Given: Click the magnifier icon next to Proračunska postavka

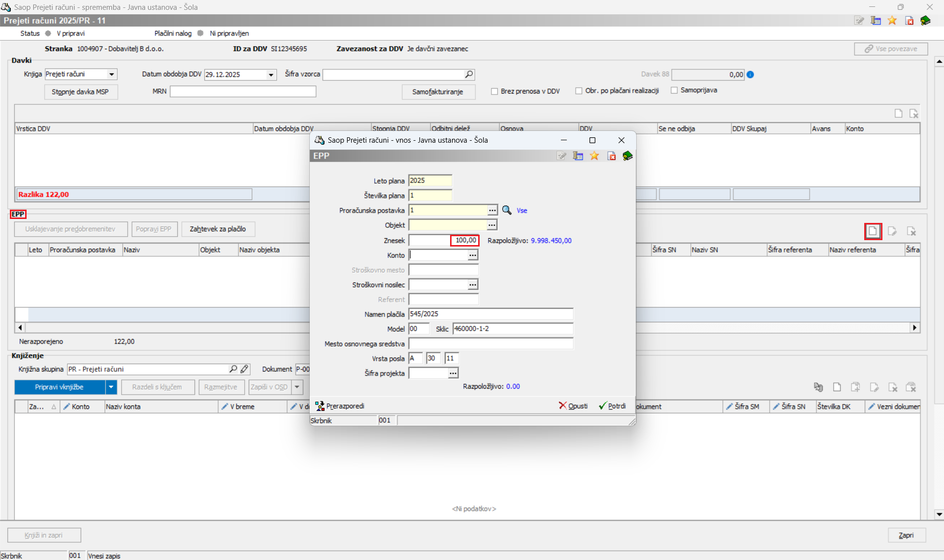Looking at the screenshot, I should tap(506, 210).
